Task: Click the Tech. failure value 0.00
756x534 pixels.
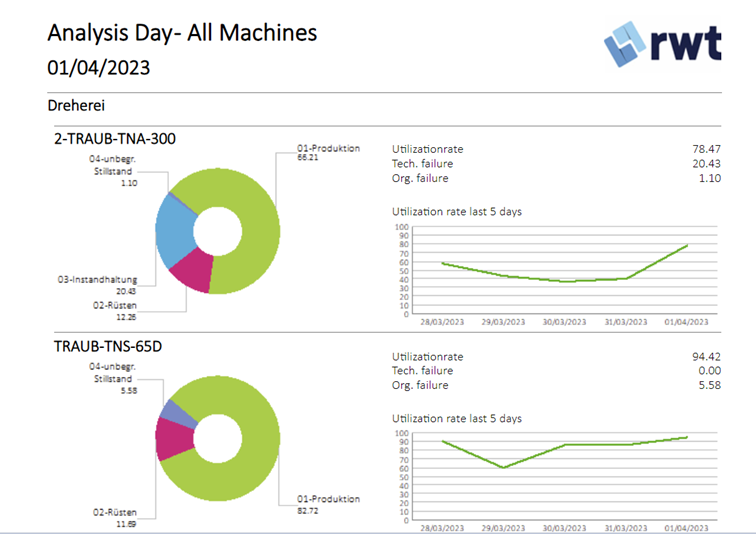Action: point(710,371)
